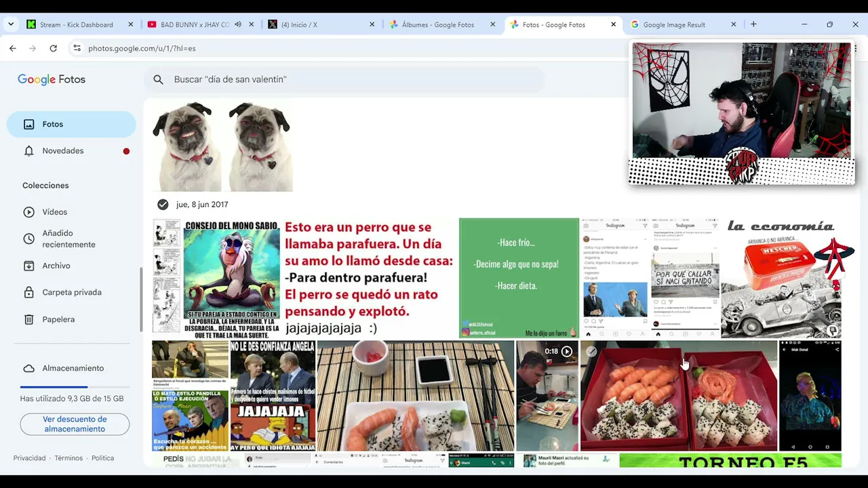Click the Google Fotos logo

(52, 79)
